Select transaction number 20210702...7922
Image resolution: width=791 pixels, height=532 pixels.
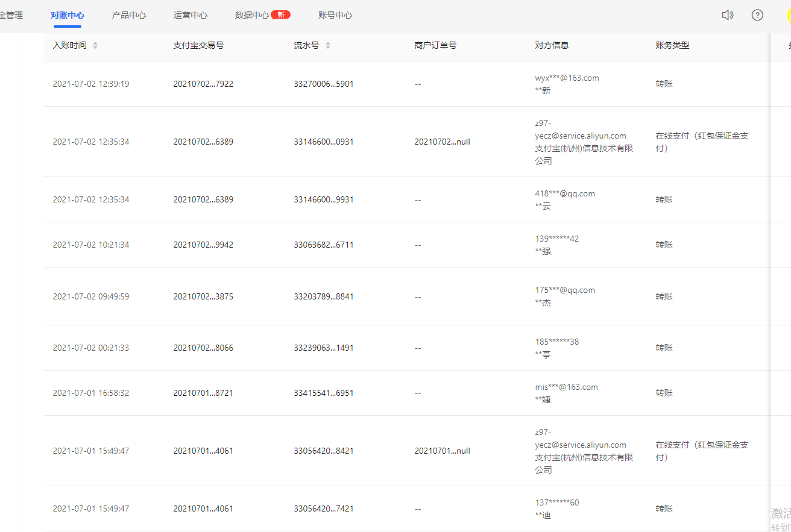coord(203,84)
